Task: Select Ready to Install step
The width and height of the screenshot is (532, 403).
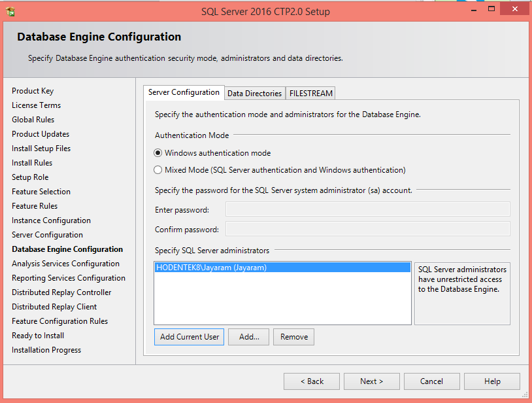Action: (37, 335)
